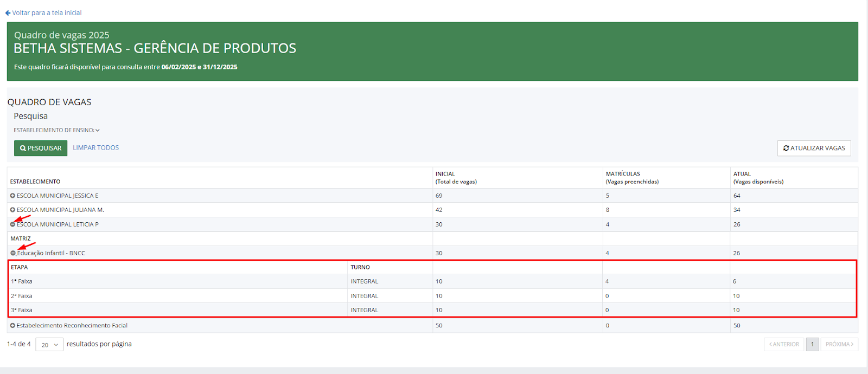868x374 pixels.
Task: Expand Estabelecimento Reconhecimento Facial row
Action: click(x=12, y=326)
